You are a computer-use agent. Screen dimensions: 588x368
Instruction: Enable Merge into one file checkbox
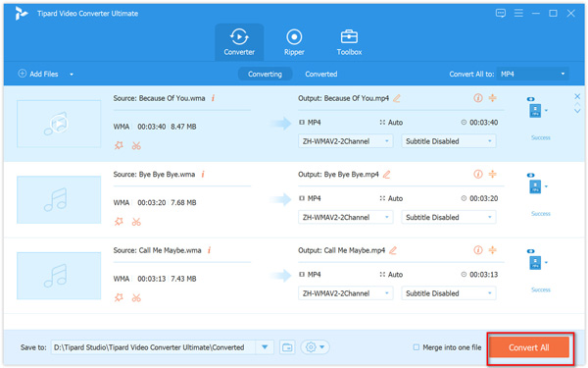[x=416, y=347]
